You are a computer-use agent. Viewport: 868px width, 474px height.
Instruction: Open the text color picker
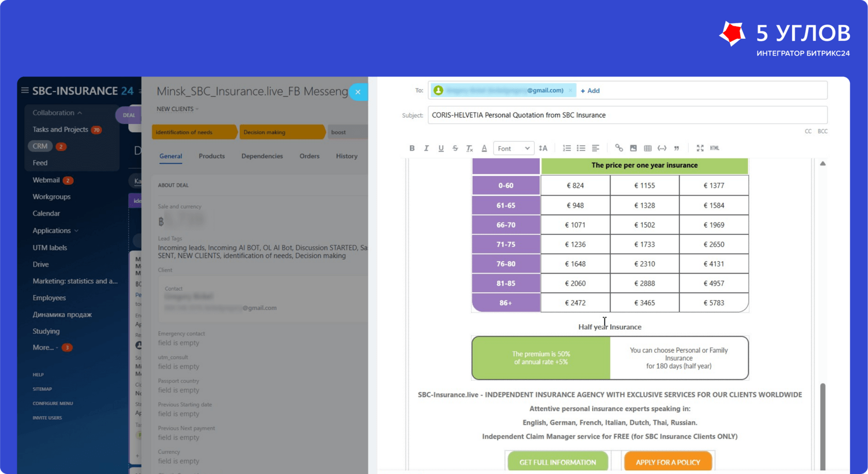point(484,148)
